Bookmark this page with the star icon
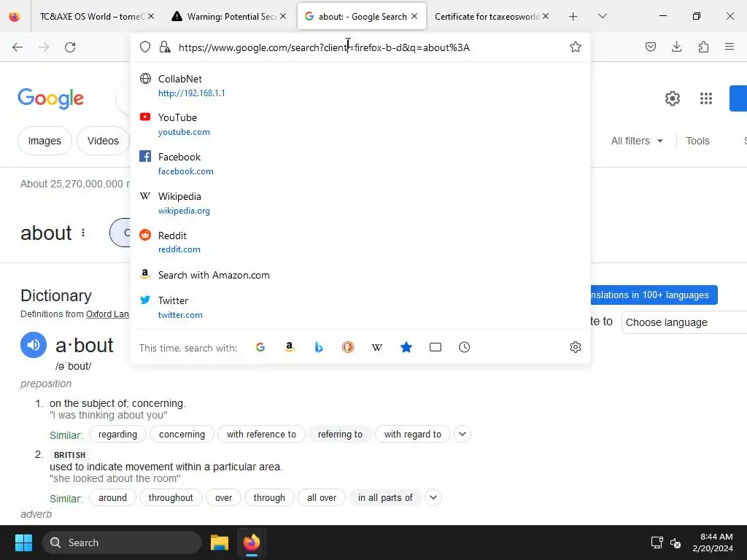 576,47
